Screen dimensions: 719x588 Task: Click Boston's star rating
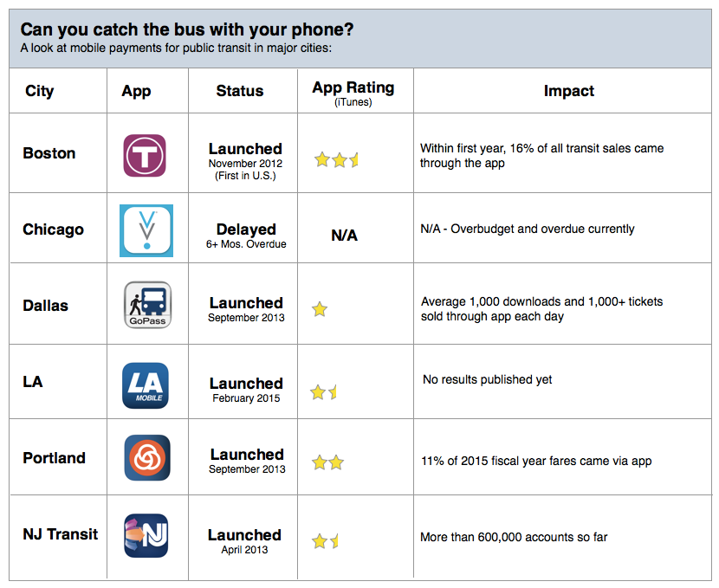pos(336,159)
